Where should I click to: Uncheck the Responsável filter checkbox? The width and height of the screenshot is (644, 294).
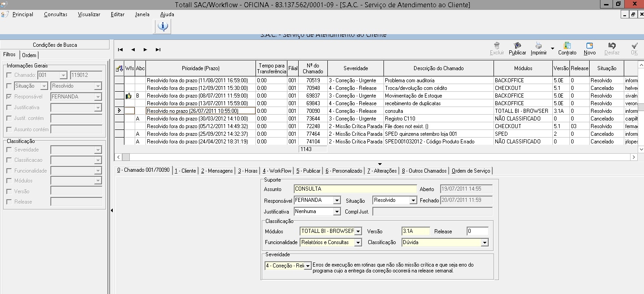[9, 97]
